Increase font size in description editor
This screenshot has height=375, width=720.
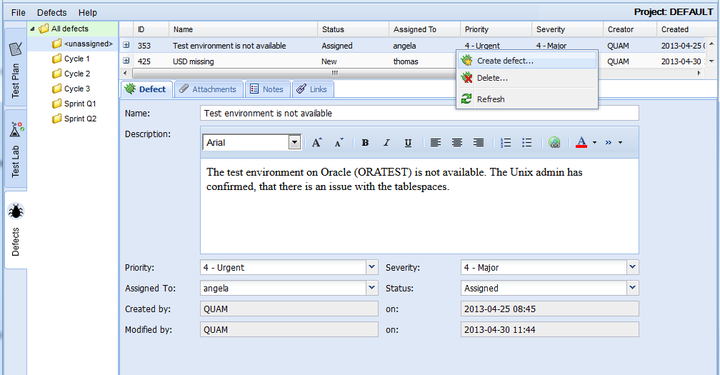click(317, 143)
